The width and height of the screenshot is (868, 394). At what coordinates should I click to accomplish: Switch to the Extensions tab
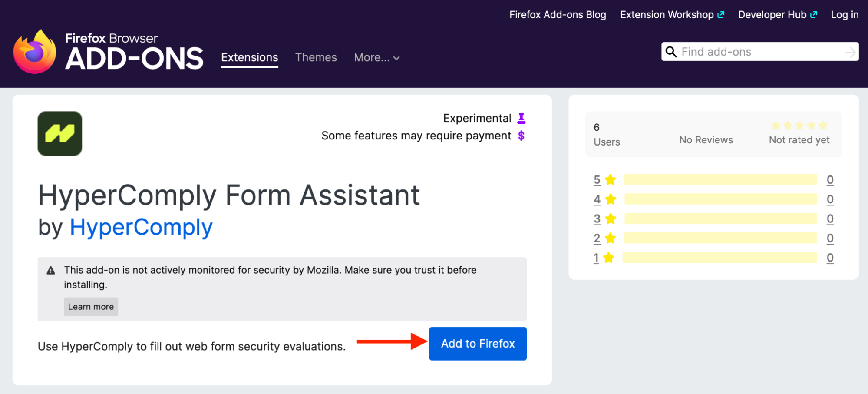pyautogui.click(x=250, y=57)
